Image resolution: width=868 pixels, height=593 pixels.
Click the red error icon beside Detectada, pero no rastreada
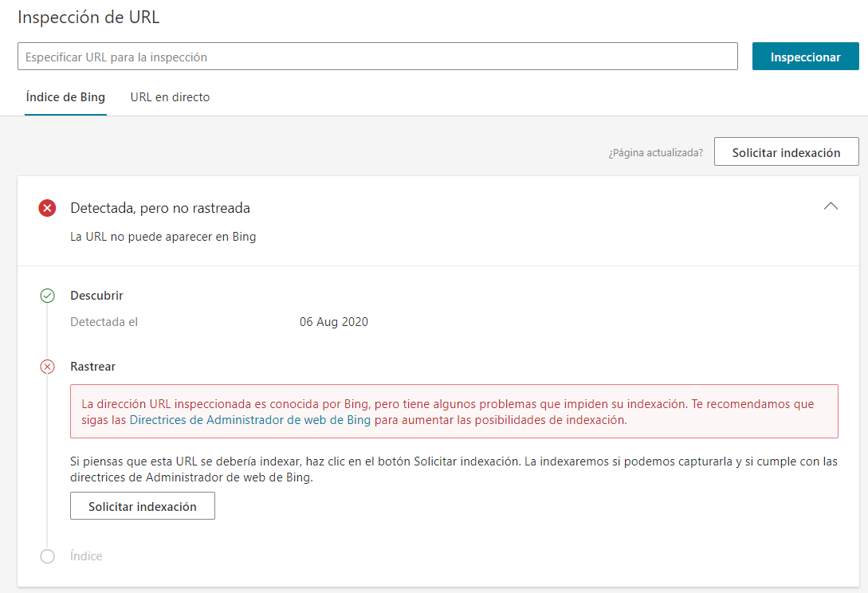[x=47, y=207]
